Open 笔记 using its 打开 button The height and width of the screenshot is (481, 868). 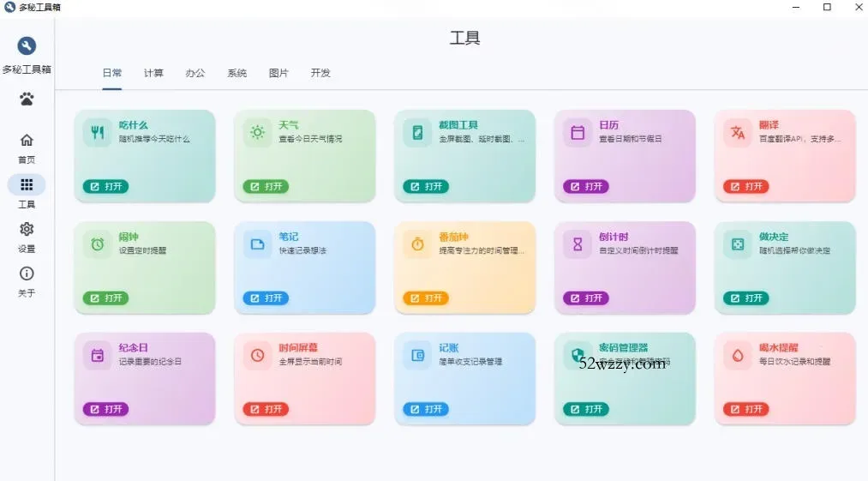pos(266,298)
